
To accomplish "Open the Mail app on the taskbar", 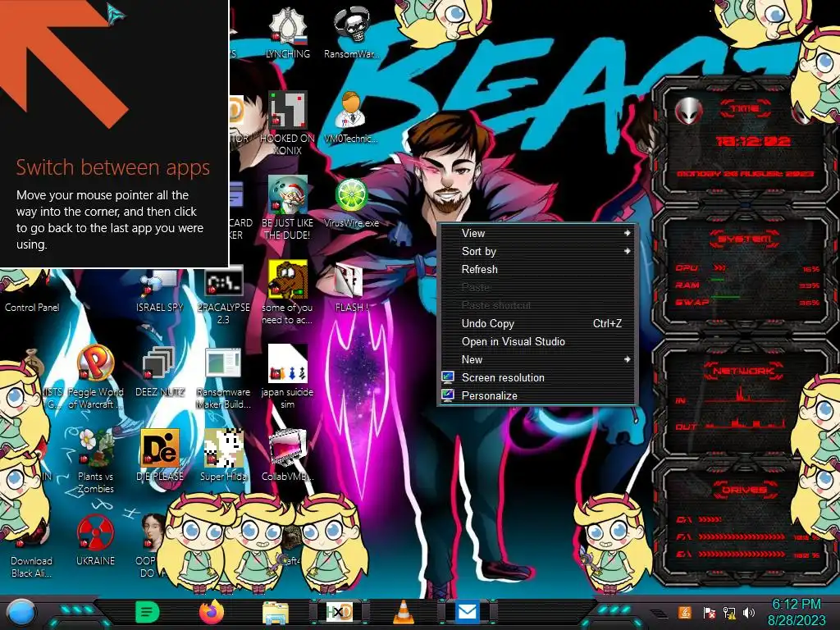I will click(x=467, y=612).
